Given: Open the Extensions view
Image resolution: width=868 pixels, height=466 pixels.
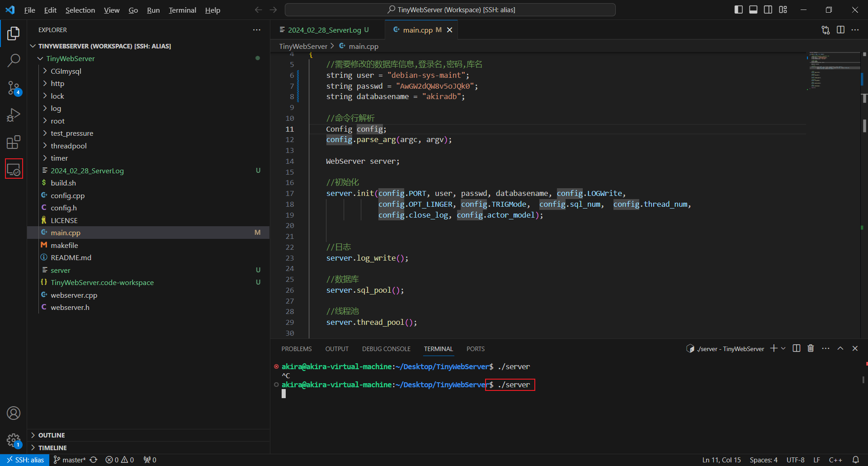Looking at the screenshot, I should pos(14,143).
